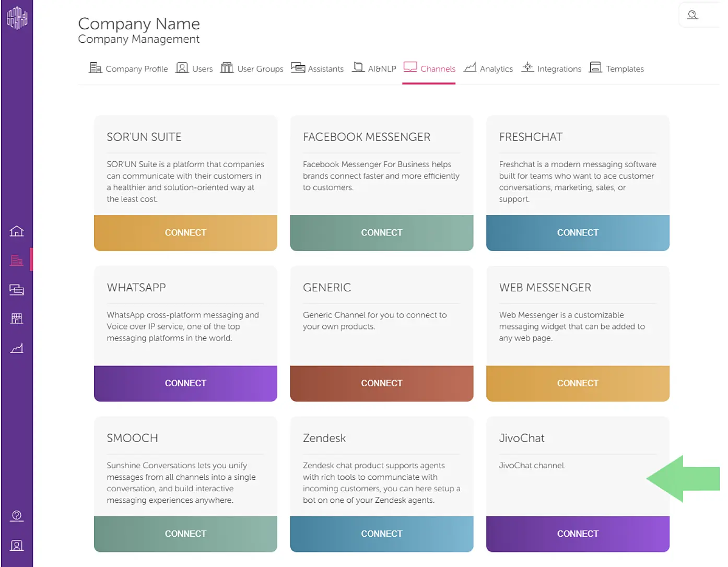Select the Freshchat card title
This screenshot has width=728, height=567.
[x=531, y=137]
